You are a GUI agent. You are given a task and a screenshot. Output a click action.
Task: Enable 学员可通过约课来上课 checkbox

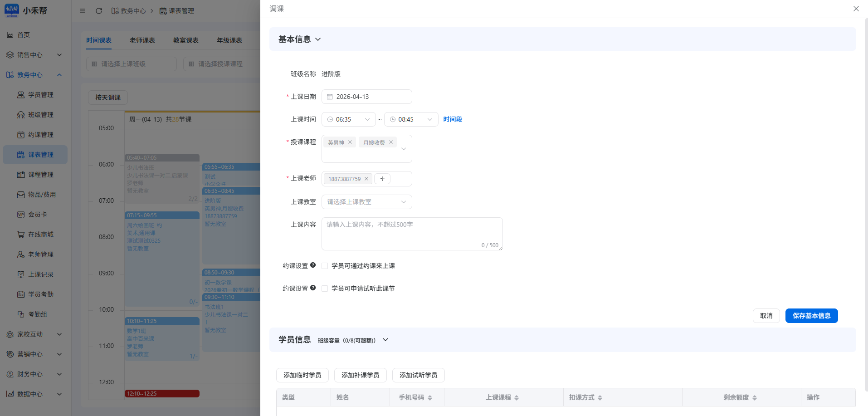325,266
